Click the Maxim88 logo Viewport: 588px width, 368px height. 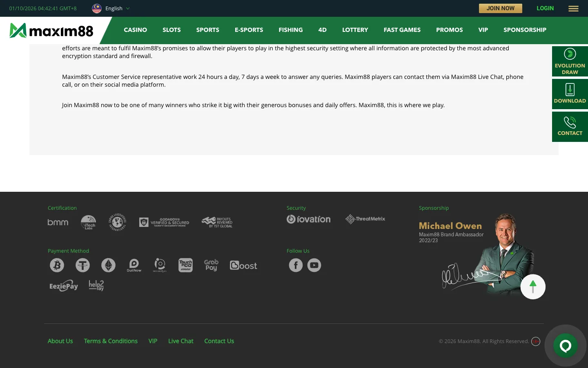tap(51, 31)
